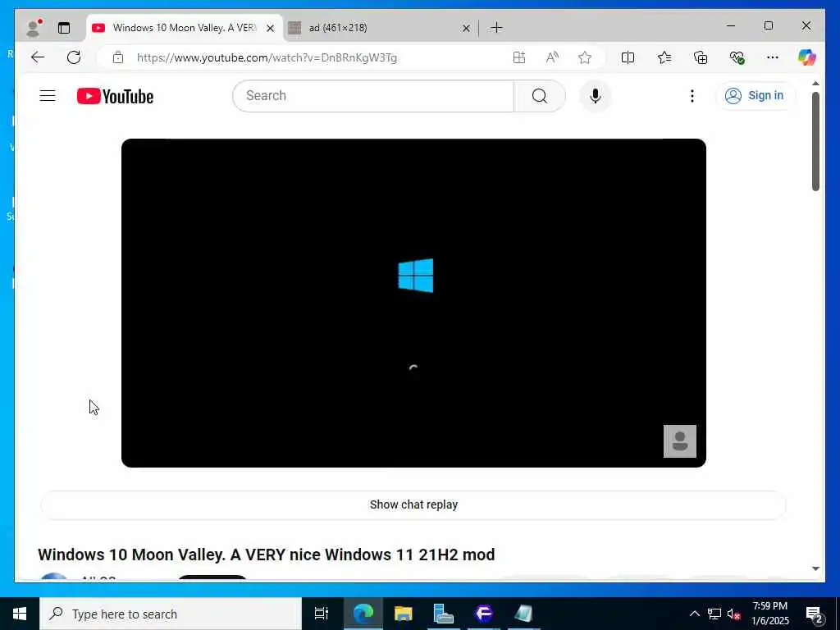Screen dimensions: 840x630
Task: Open the Server Manager taskbar icon
Action: pos(444,614)
